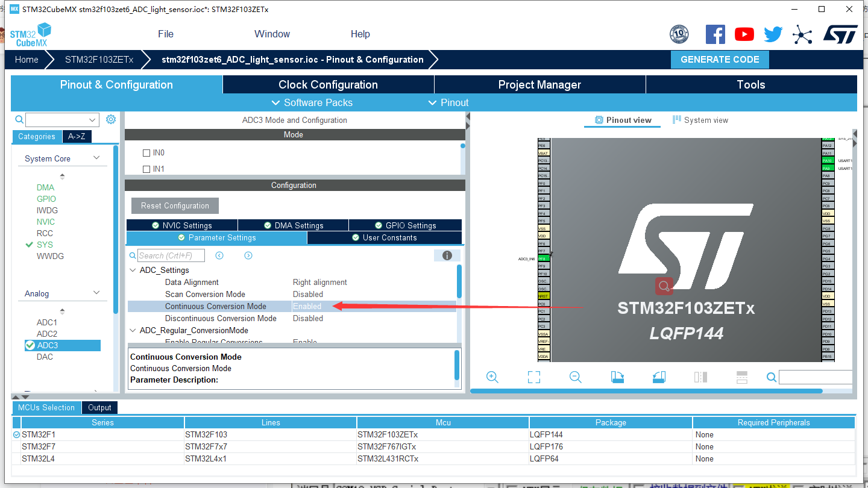Image resolution: width=868 pixels, height=488 pixels.
Task: Click the parameter list vertical scrollbar
Action: (459, 281)
